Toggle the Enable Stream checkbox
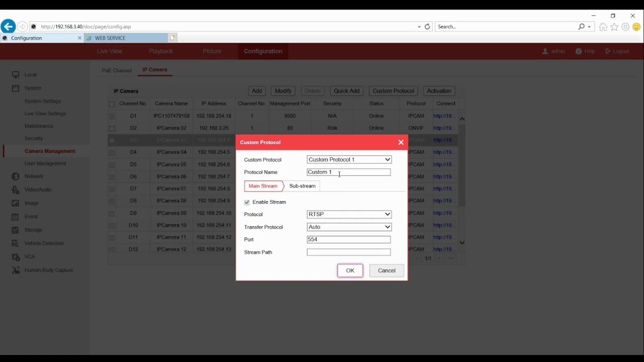The image size is (644, 362). pos(247,202)
